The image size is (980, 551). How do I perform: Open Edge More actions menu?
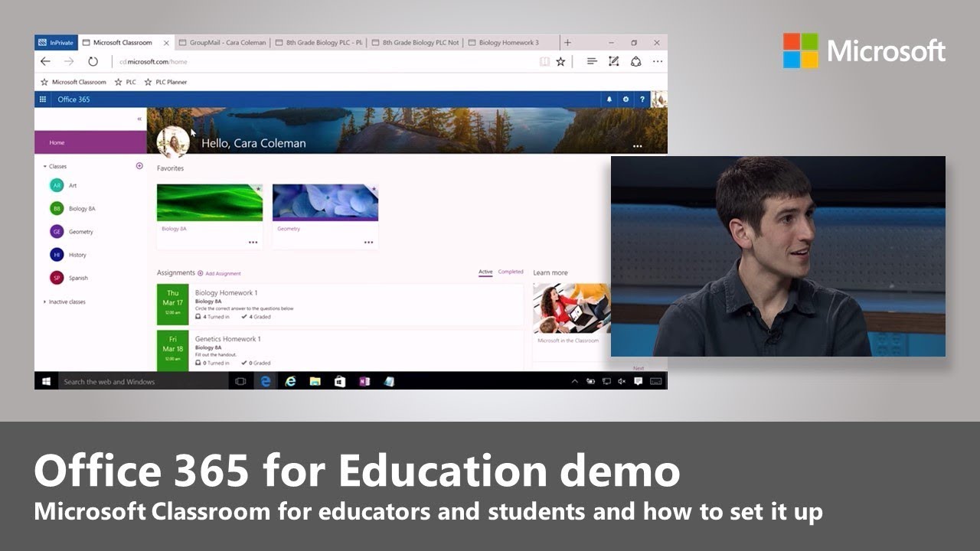pos(657,61)
